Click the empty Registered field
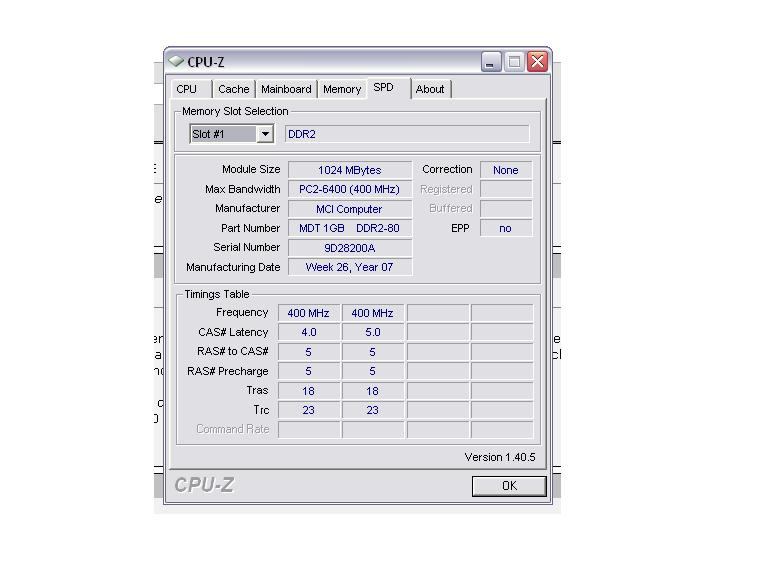Image resolution: width=760 pixels, height=570 pixels. tap(506, 189)
